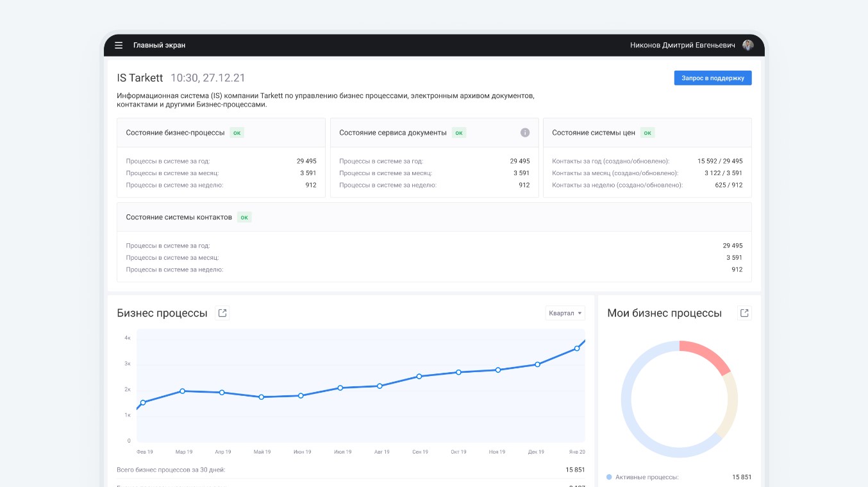Open Мои бизнес процессы in a new window
This screenshot has height=487, width=868.
(744, 313)
